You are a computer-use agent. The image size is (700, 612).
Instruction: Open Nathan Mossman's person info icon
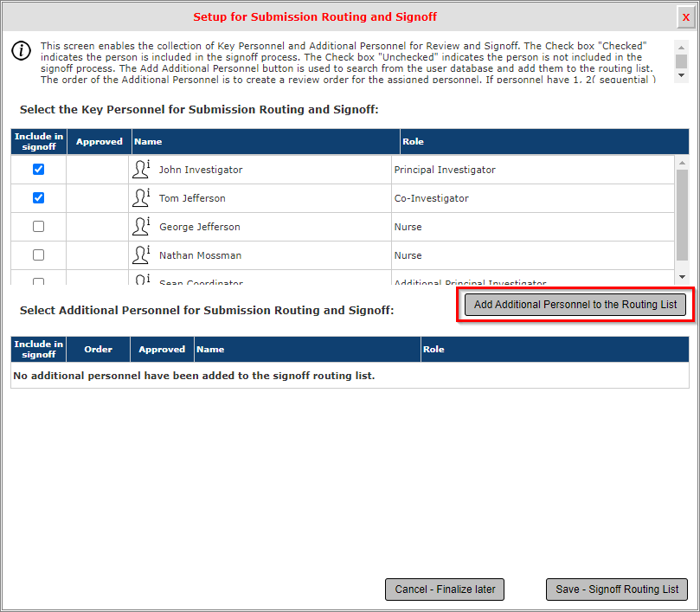pyautogui.click(x=141, y=255)
